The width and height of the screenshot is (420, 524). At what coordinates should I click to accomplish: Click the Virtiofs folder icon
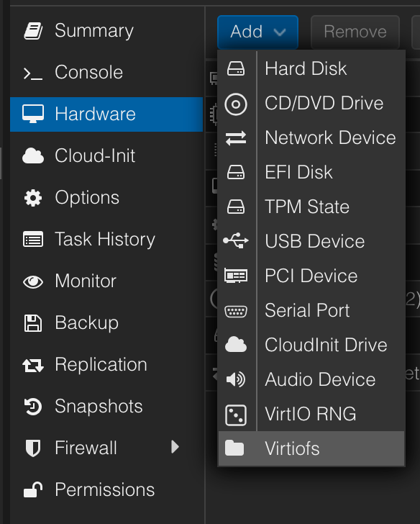(x=234, y=448)
